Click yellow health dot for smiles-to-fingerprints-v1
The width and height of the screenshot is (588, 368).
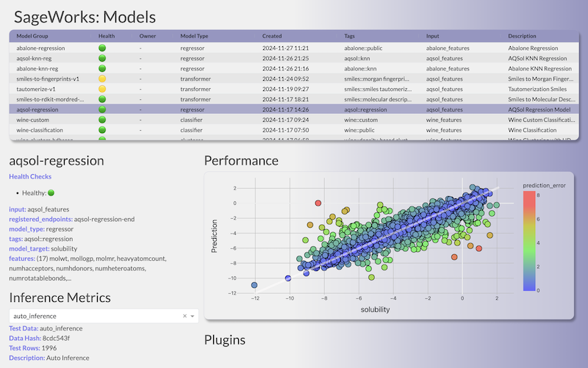tap(102, 79)
